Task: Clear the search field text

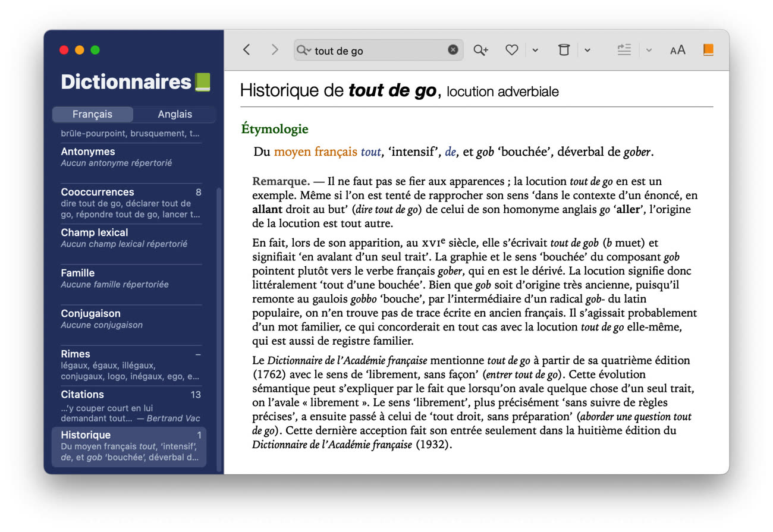Action: [453, 50]
